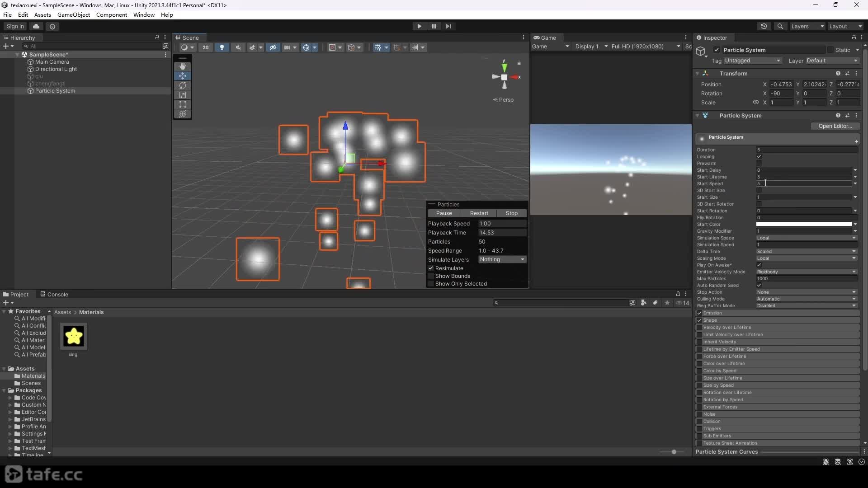Click the Sign in button
The image size is (868, 488).
15,26
